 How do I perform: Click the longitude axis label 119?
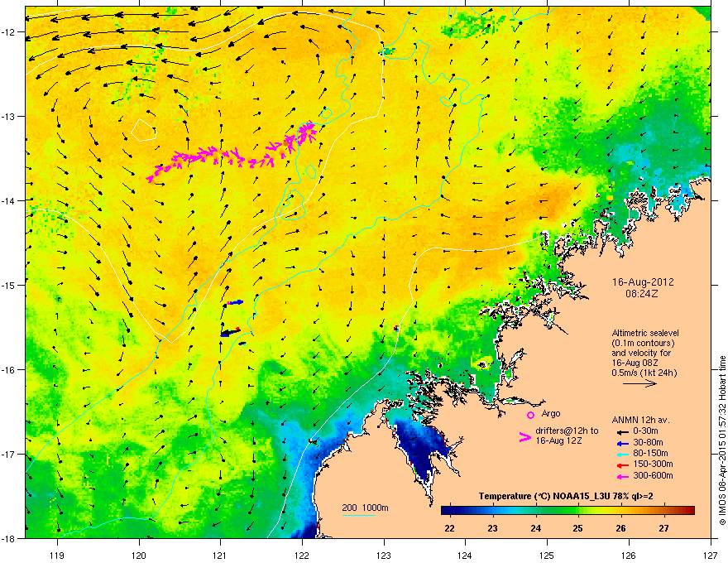click(57, 555)
